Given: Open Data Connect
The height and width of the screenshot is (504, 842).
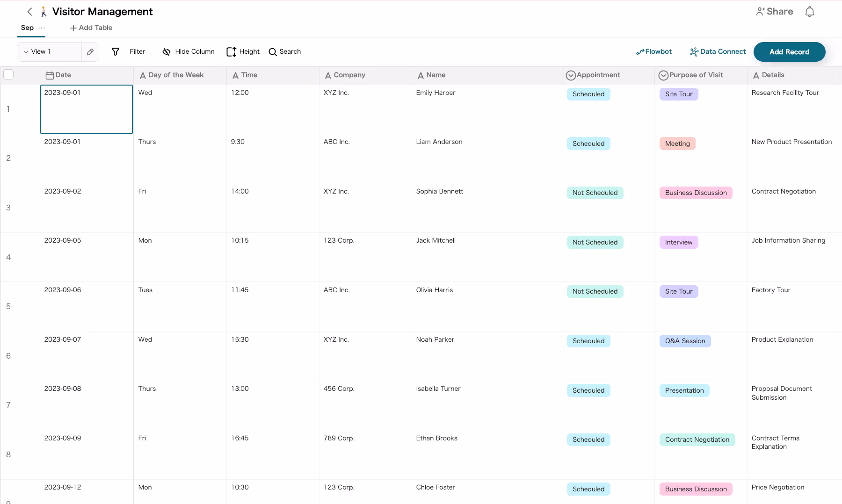Looking at the screenshot, I should click(718, 52).
